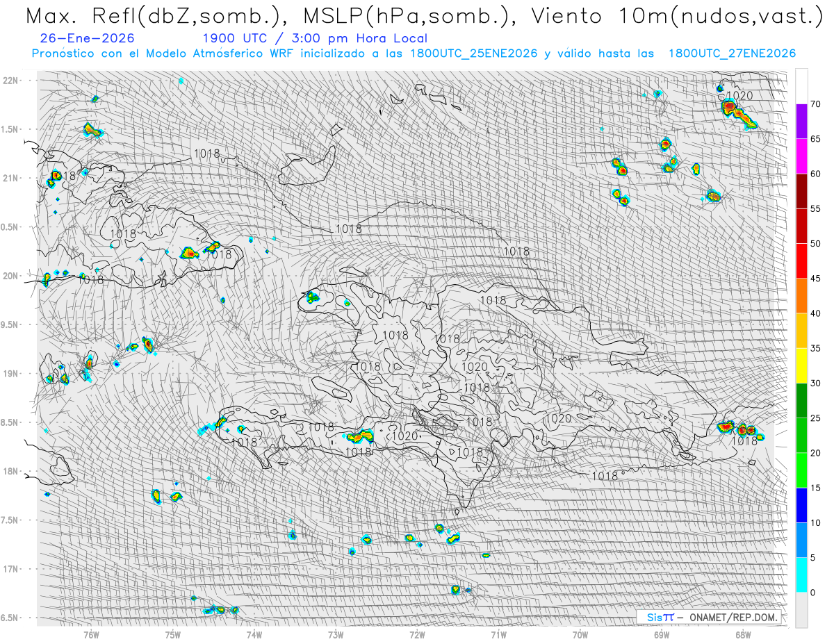The height and width of the screenshot is (644, 834).
Task: Click the '70W' longitude label
Action: [580, 634]
